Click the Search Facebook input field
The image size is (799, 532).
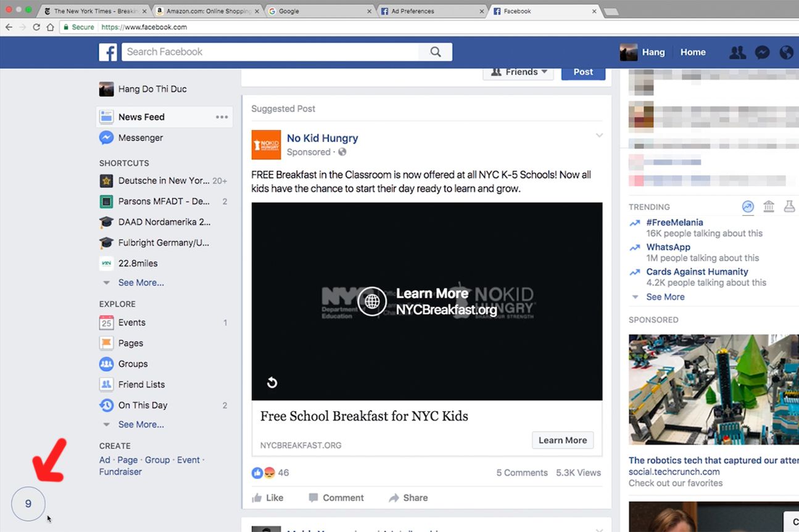click(x=270, y=52)
